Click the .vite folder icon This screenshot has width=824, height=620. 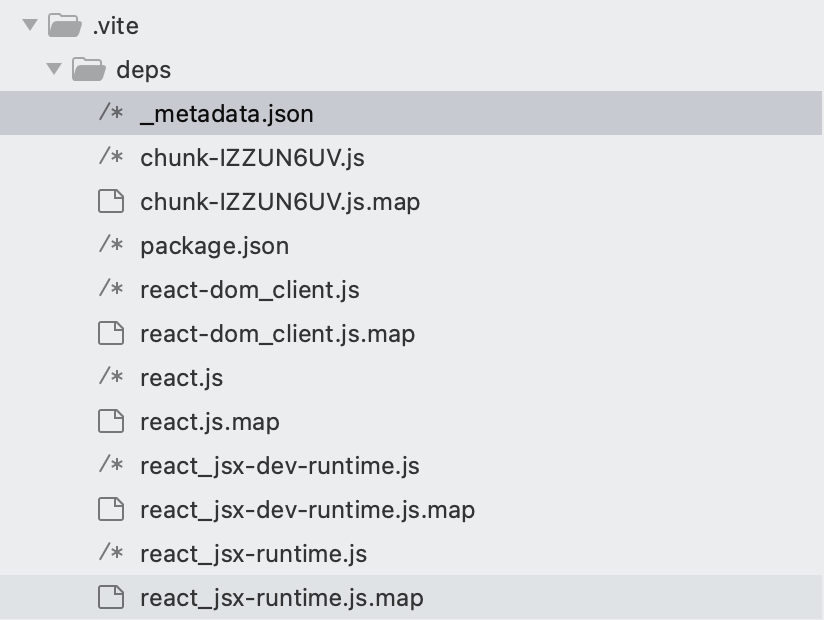(65, 25)
